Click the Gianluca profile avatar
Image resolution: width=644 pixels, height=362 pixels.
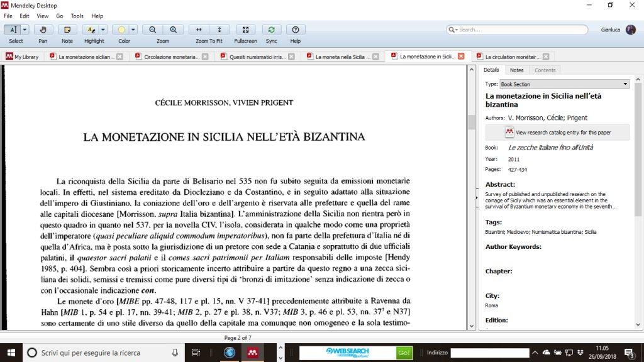point(631,30)
